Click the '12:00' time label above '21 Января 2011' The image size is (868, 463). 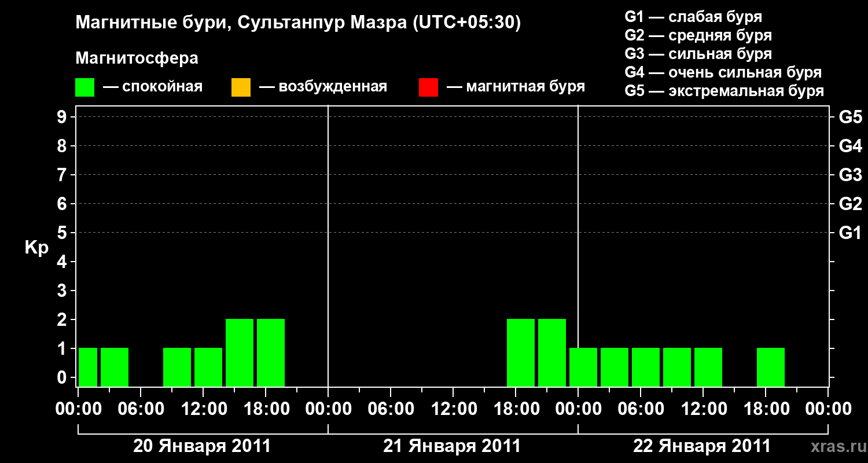(453, 409)
